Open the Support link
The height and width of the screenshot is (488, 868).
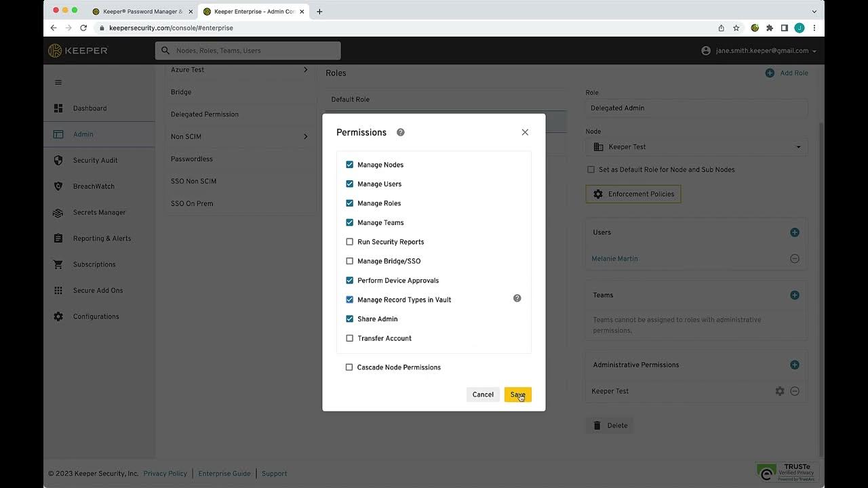point(275,474)
